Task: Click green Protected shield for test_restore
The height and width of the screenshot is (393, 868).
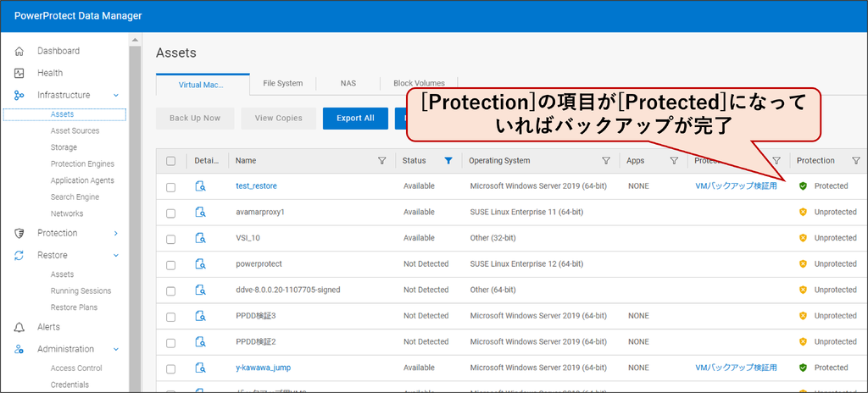Action: pos(803,186)
